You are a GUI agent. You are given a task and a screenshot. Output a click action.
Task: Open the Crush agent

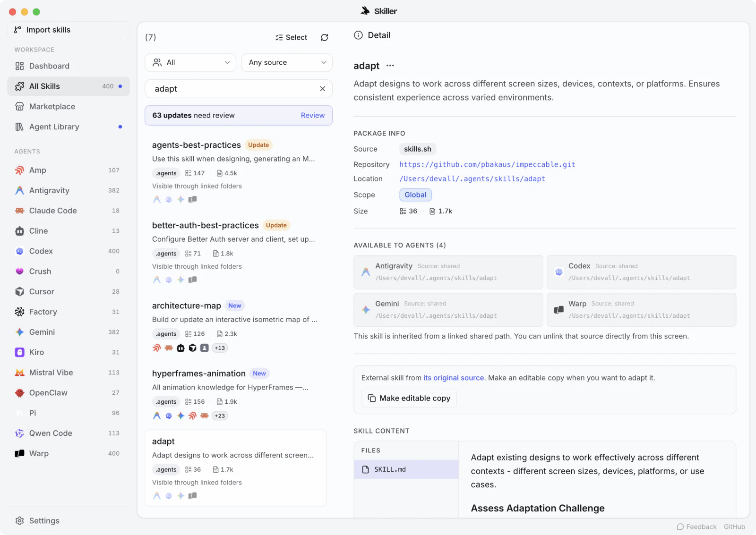[x=69, y=272]
